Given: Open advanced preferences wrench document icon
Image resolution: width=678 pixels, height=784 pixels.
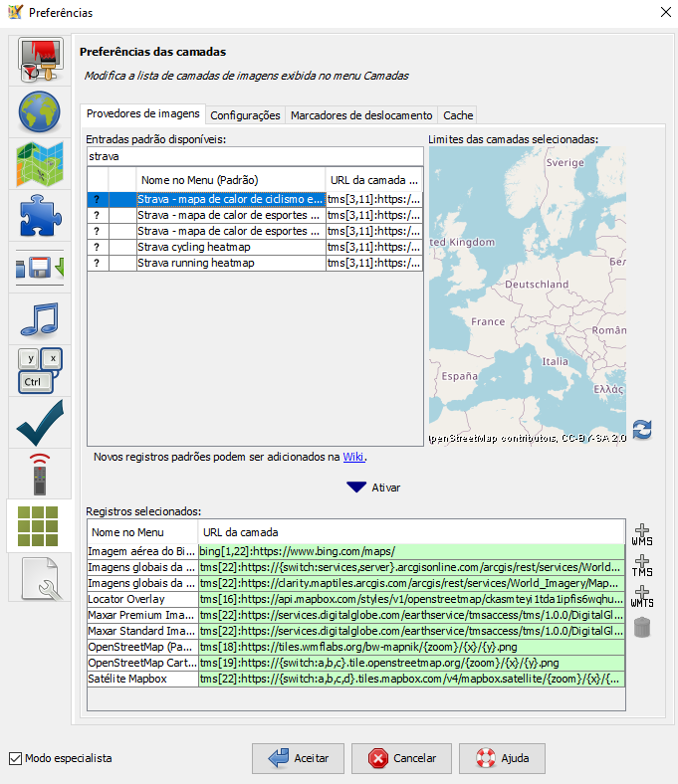Looking at the screenshot, I should (42, 578).
